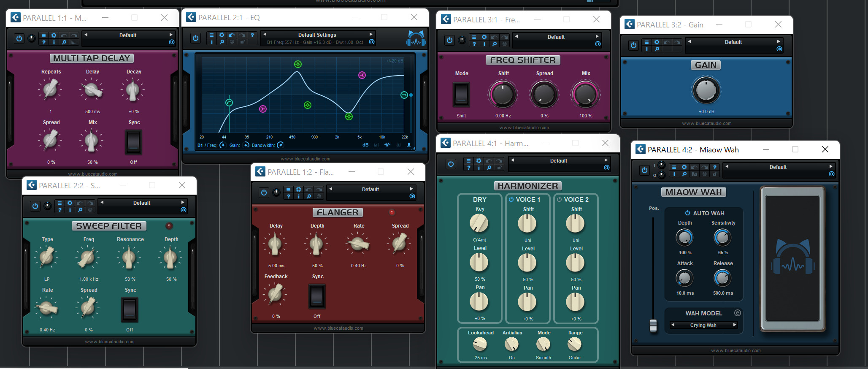Open the magnifier zoom icon in Flanger toolbar
868x369 pixels.
point(309,196)
